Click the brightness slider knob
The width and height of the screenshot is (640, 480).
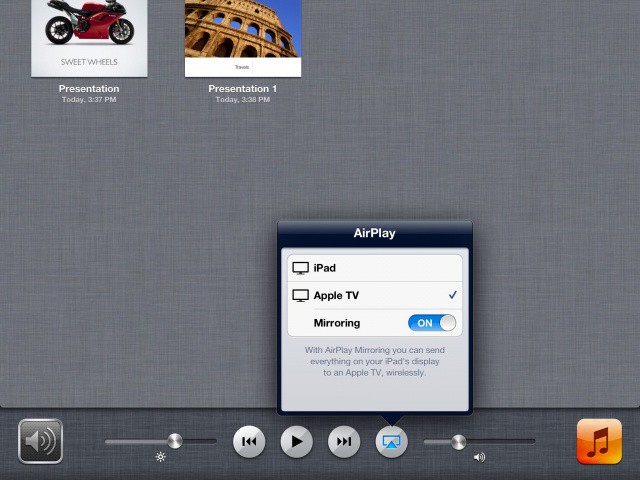click(x=175, y=440)
